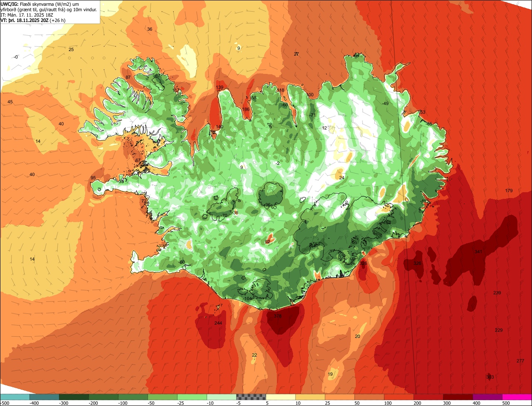
Task: Select the 10 to 25 yellow legend swatch
Action: pos(310,397)
